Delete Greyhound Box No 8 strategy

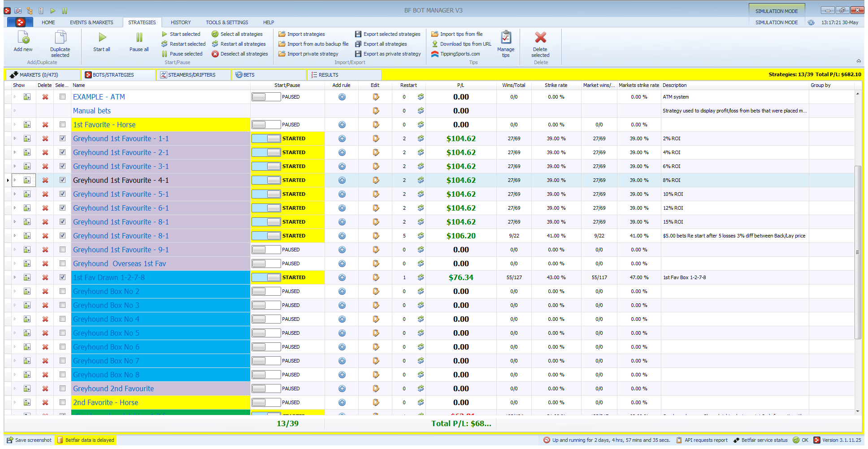click(45, 375)
